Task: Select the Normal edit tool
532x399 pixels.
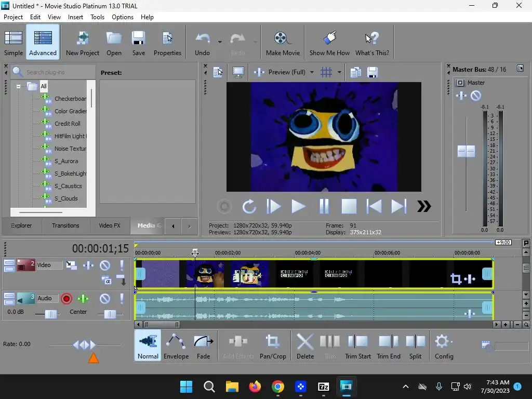Action: [x=148, y=346]
